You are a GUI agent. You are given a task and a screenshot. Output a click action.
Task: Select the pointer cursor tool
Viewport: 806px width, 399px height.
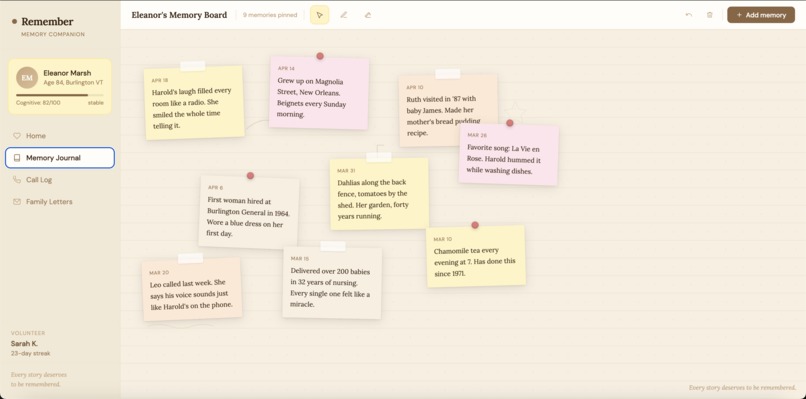click(x=319, y=15)
